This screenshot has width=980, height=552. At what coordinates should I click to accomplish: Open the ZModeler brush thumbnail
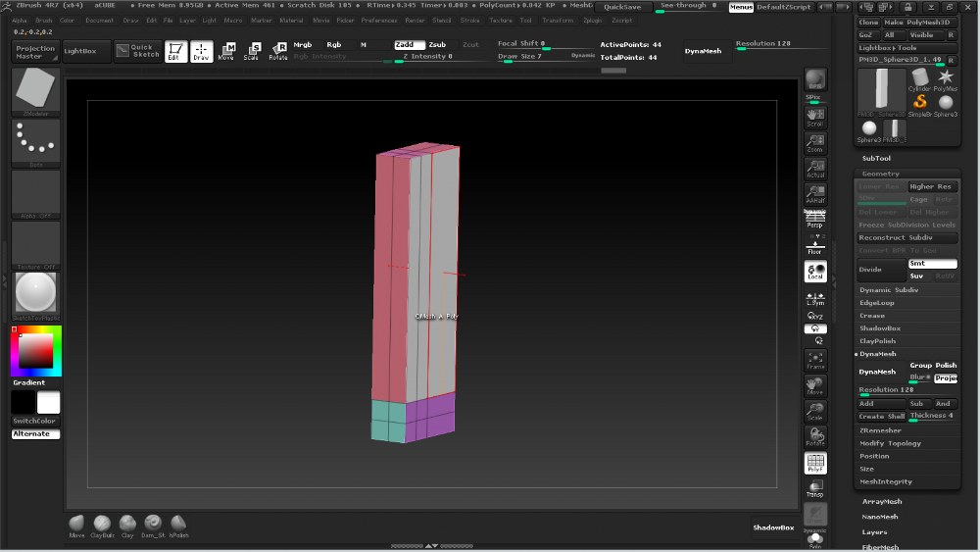[35, 92]
